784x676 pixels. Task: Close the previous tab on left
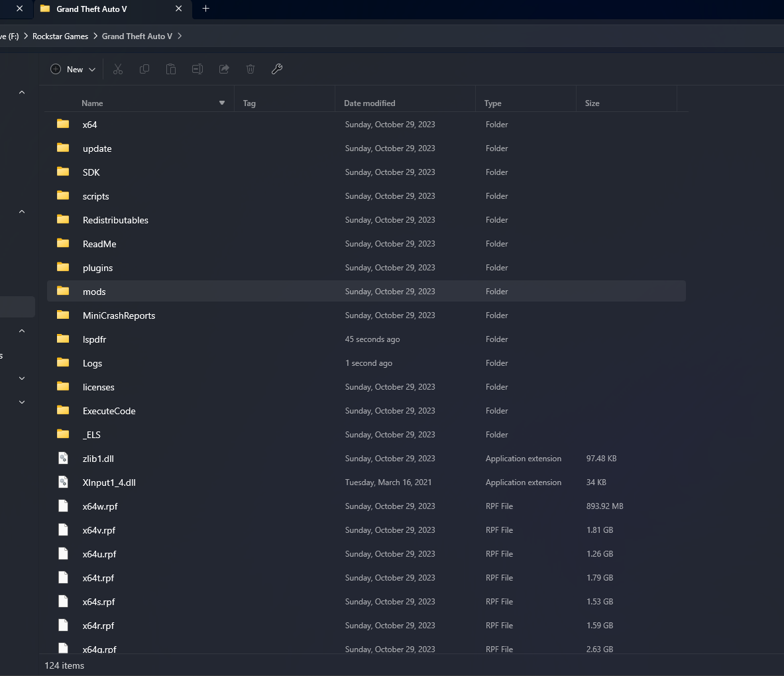[19, 9]
